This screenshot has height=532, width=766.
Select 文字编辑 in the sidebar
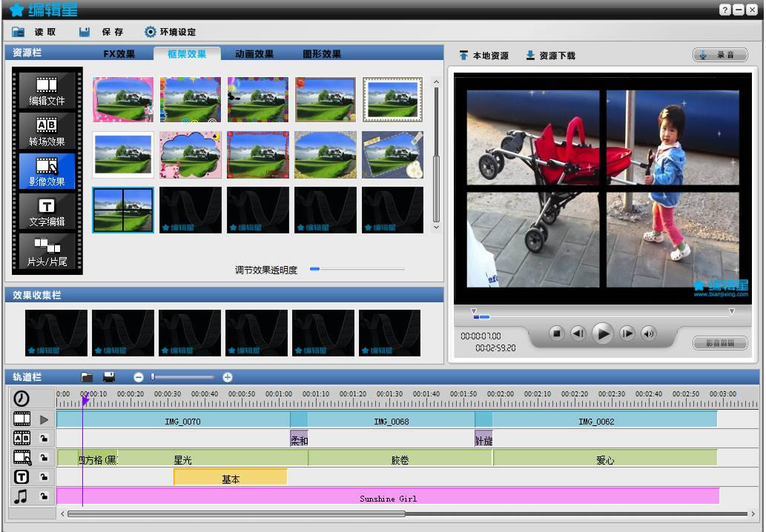point(47,212)
